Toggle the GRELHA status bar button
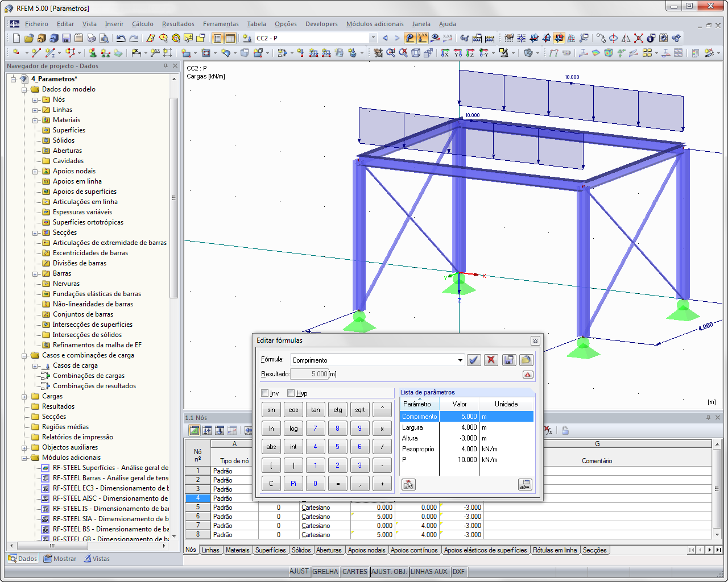 (325, 572)
